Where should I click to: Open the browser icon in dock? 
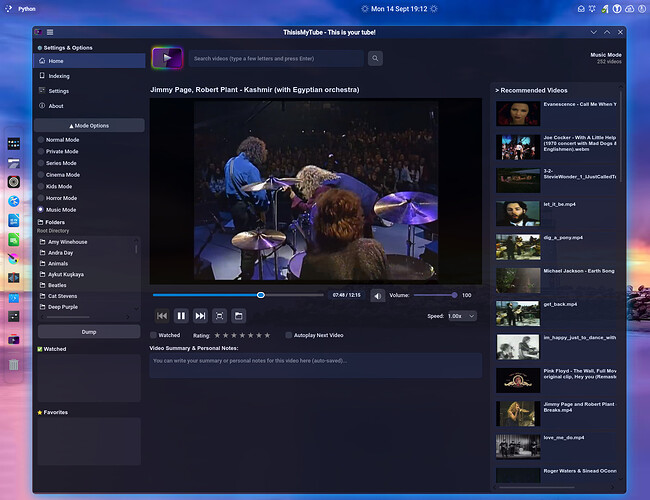pyautogui.click(x=14, y=201)
